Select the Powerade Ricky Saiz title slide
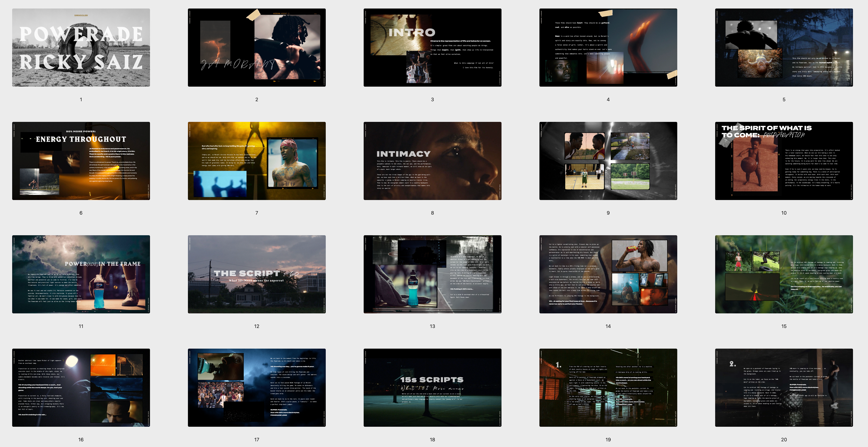Viewport: 868px width, 447px height. pyautogui.click(x=81, y=47)
